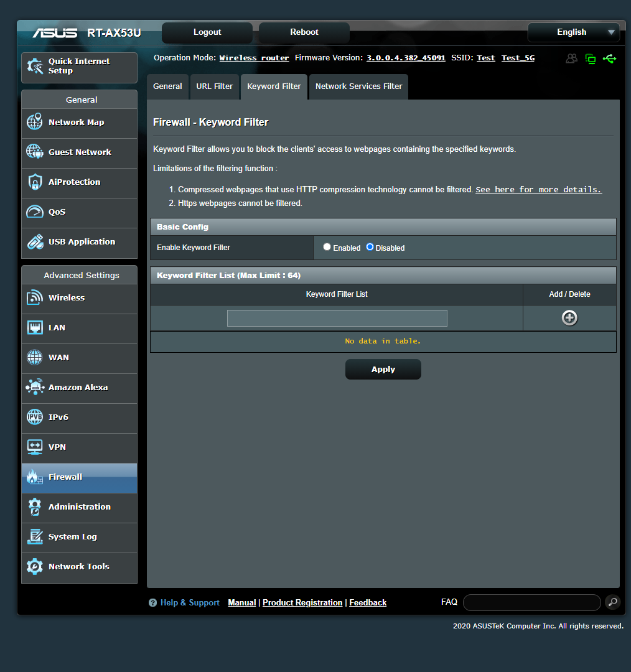Open the Wireless router operation mode link
The image size is (631, 672).
[254, 58]
